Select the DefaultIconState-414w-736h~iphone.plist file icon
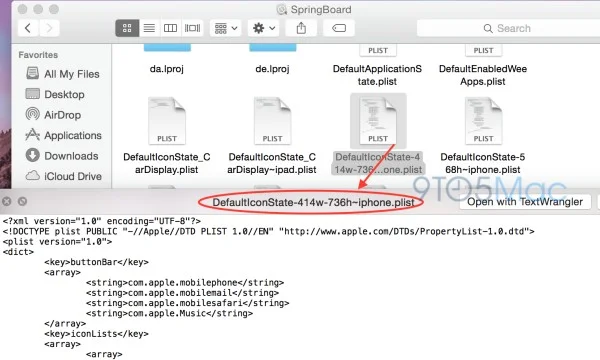 click(x=378, y=121)
